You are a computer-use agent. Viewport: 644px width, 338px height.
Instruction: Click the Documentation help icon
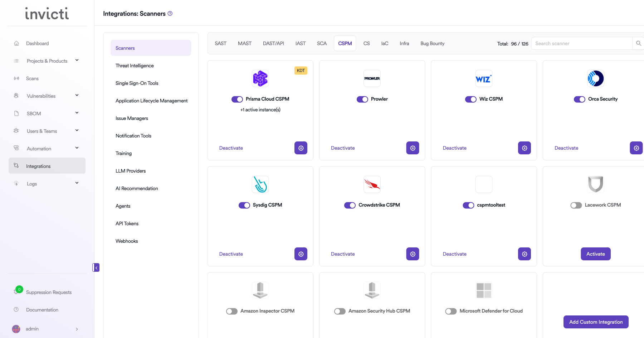pyautogui.click(x=16, y=309)
